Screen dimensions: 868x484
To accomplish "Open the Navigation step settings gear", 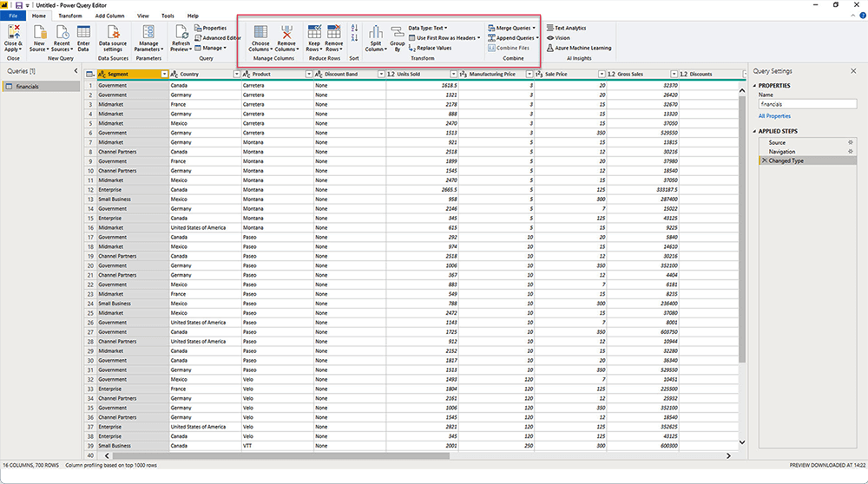I will pos(851,151).
